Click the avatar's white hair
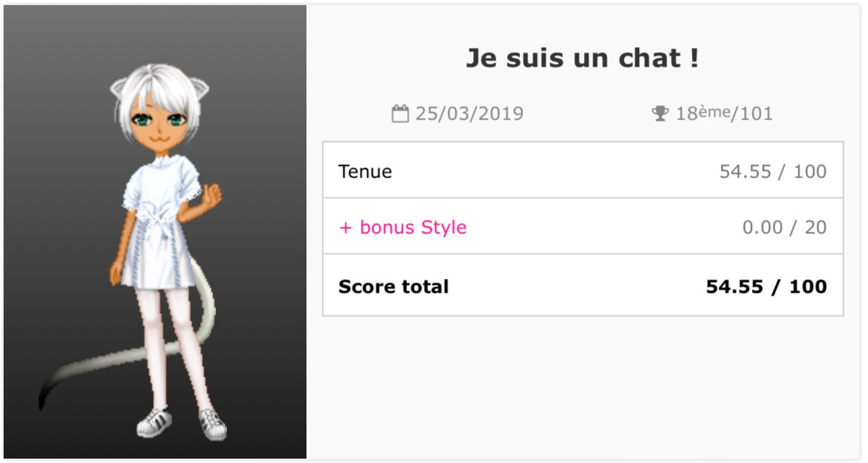 pos(159,87)
